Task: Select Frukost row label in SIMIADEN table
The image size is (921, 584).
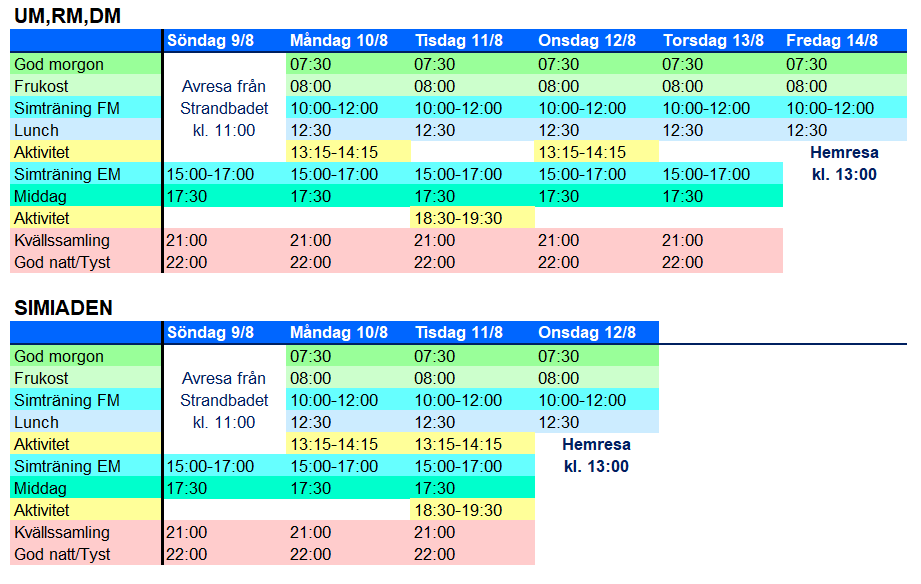Action: click(42, 379)
